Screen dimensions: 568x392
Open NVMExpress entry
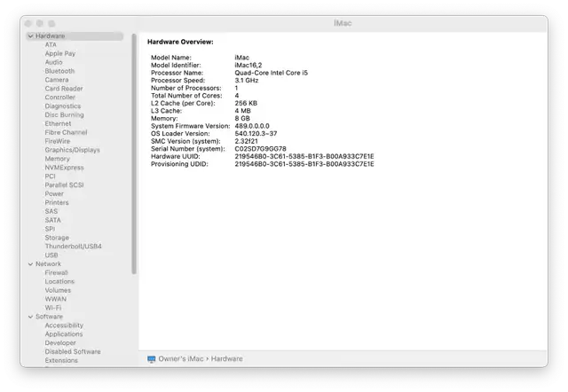coord(64,168)
